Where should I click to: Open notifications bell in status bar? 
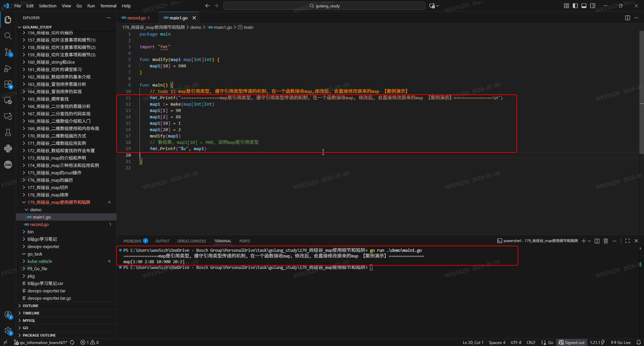point(639,343)
